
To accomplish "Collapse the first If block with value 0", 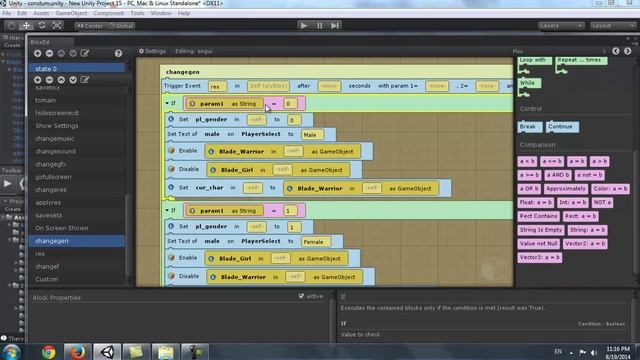I will (167, 103).
